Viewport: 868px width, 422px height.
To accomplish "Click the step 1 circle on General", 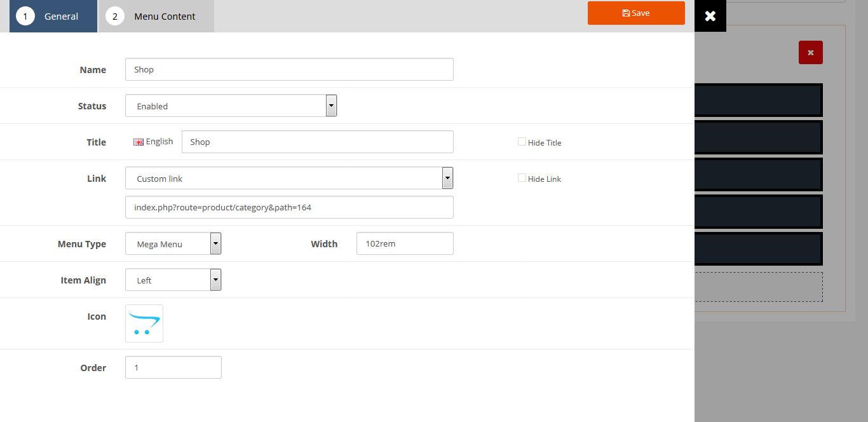I will pyautogui.click(x=25, y=16).
